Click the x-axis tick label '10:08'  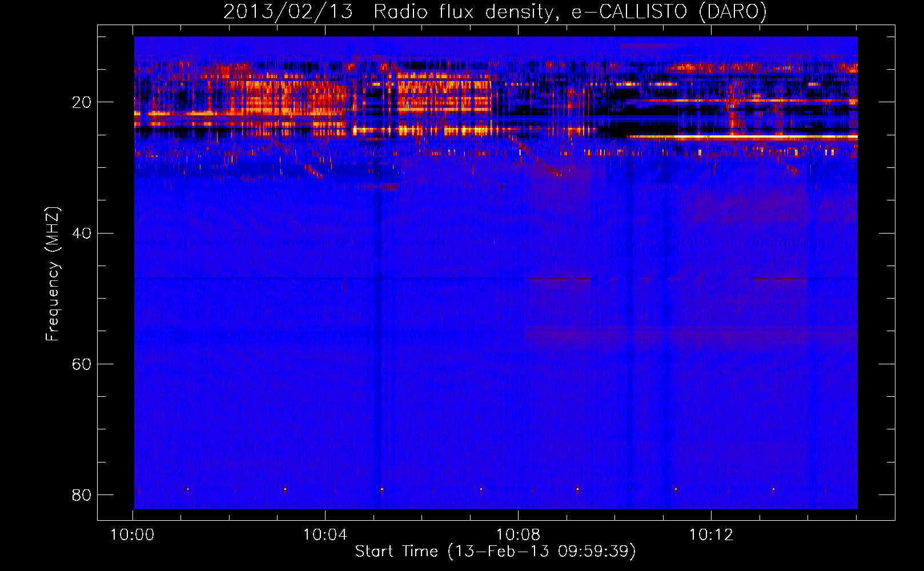click(519, 534)
